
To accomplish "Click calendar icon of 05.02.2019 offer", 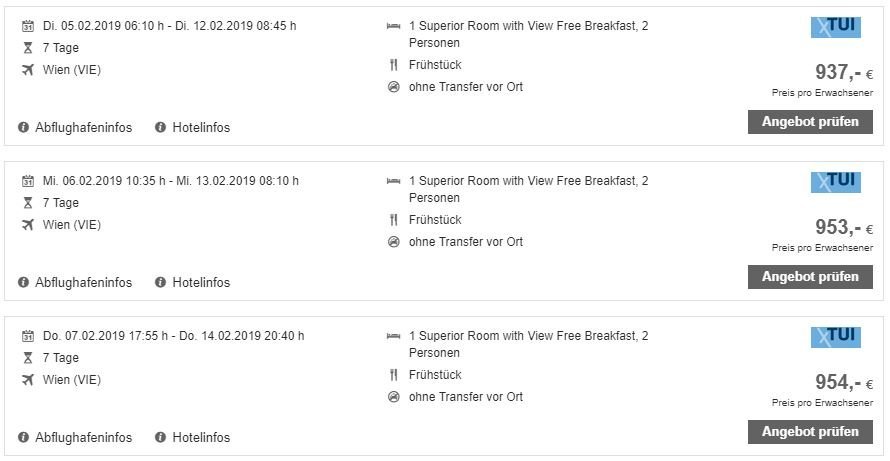I will point(27,26).
